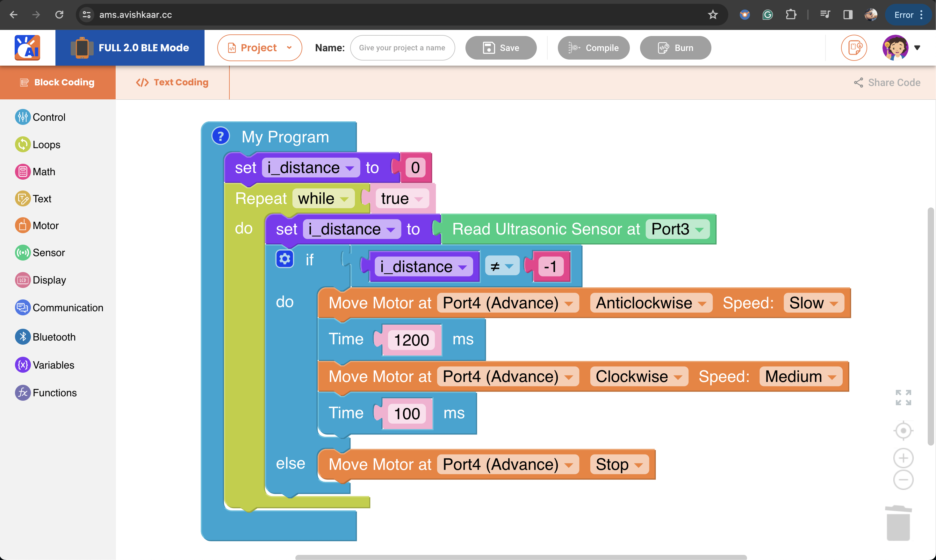Click the trash can icon
This screenshot has width=936, height=560.
pyautogui.click(x=898, y=523)
